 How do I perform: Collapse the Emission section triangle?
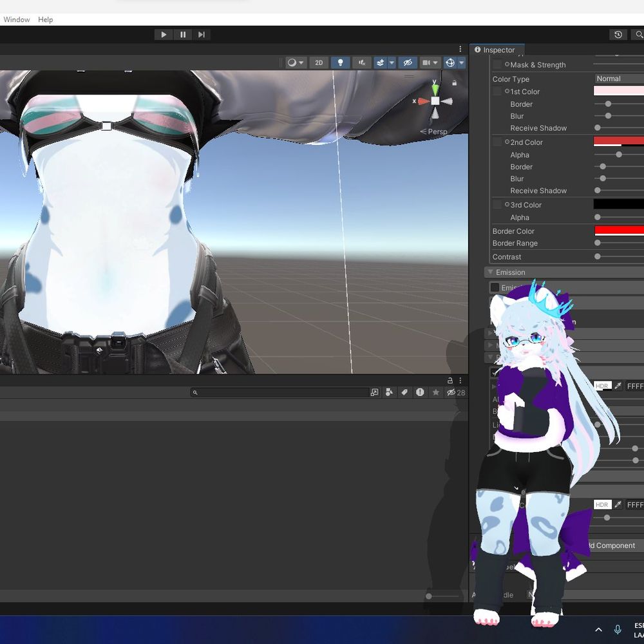pyautogui.click(x=490, y=272)
